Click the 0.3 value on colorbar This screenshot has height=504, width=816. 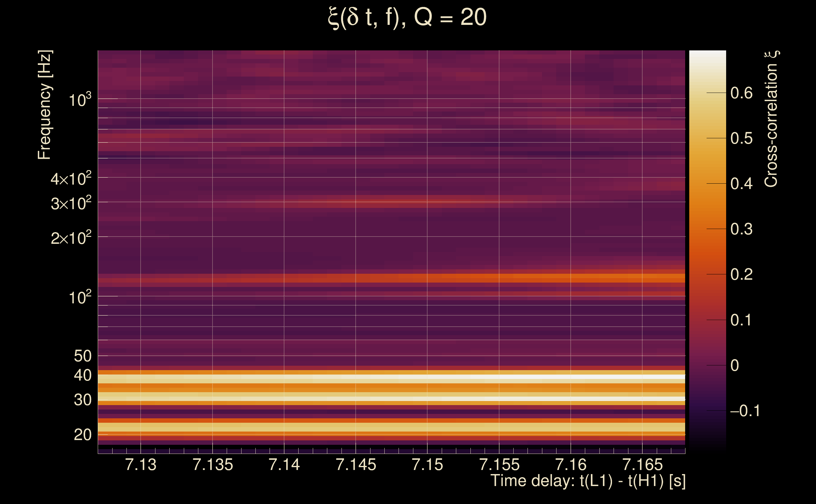click(741, 229)
